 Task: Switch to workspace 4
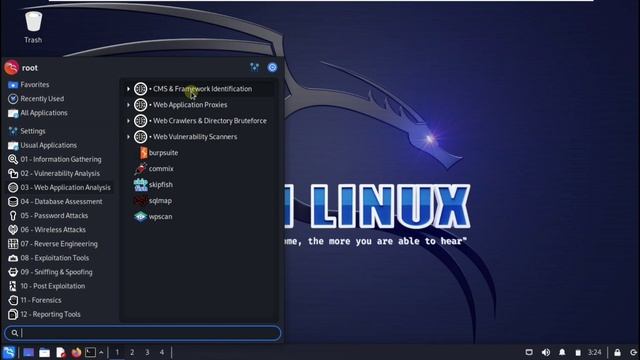click(162, 352)
